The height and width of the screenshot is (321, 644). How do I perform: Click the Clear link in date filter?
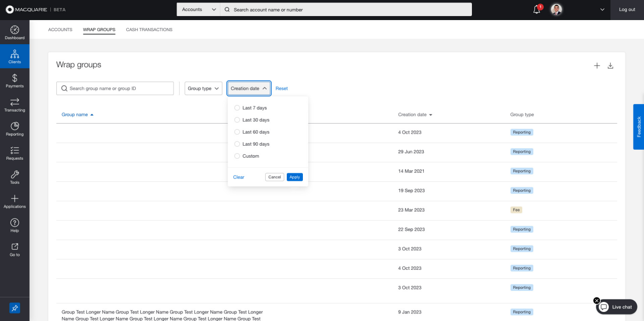pyautogui.click(x=239, y=177)
